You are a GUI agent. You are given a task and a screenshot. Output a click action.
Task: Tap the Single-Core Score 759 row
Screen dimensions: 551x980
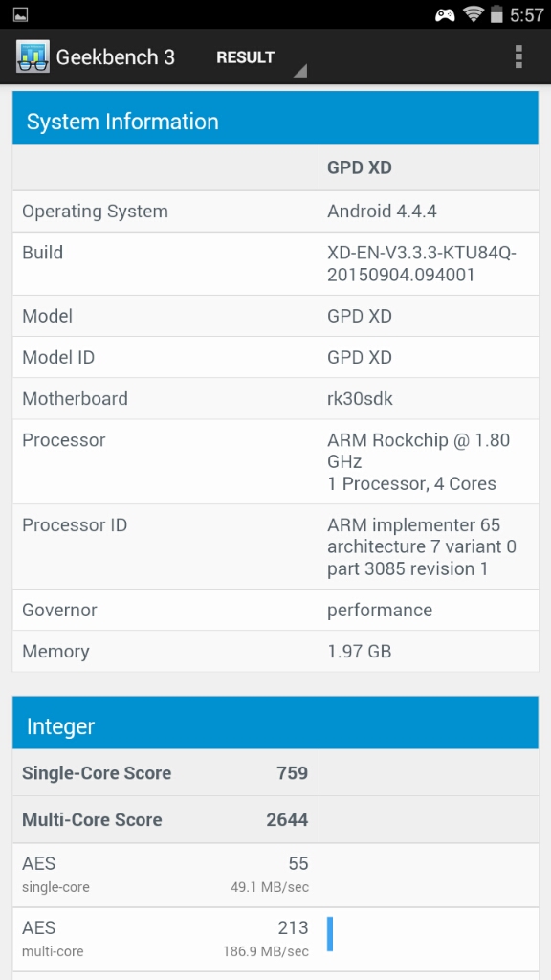pyautogui.click(x=275, y=772)
